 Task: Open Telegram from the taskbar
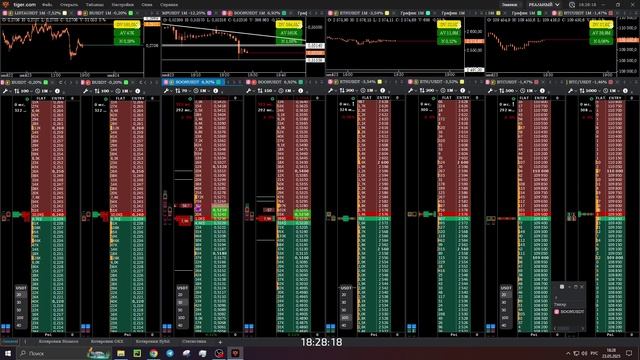(170, 353)
